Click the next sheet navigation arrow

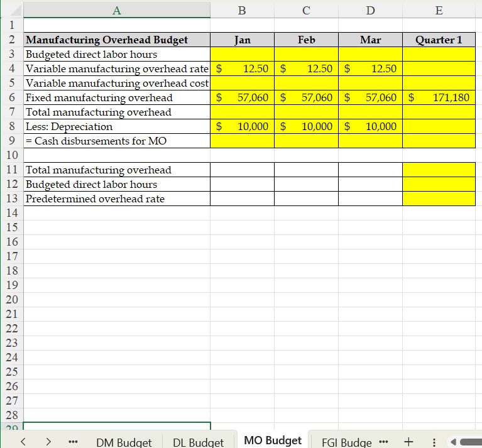tap(48, 442)
